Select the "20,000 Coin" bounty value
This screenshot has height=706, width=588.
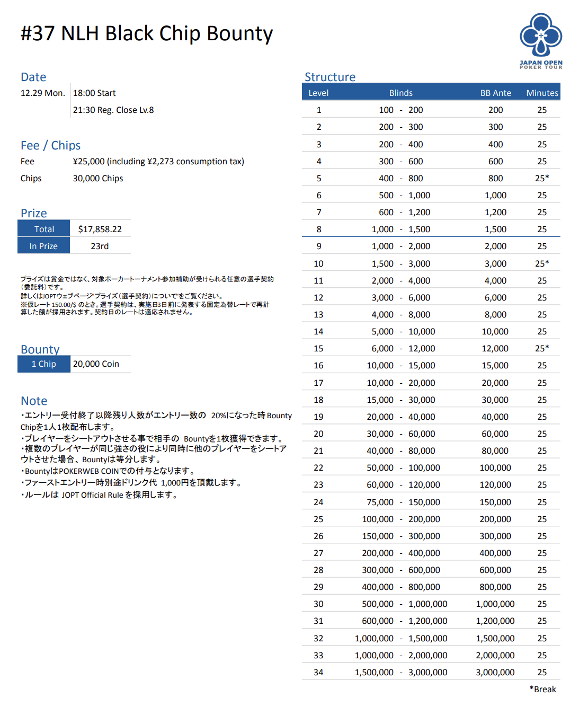pos(96,364)
